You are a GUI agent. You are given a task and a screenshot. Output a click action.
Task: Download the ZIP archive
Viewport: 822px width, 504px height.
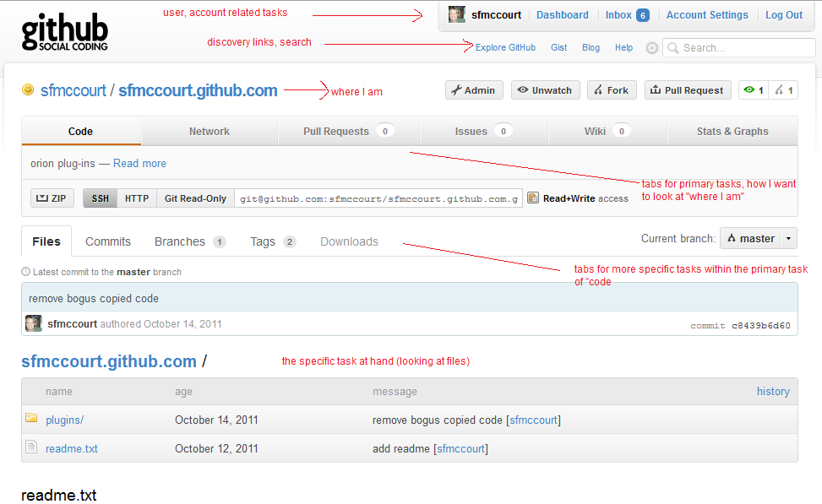(x=52, y=198)
